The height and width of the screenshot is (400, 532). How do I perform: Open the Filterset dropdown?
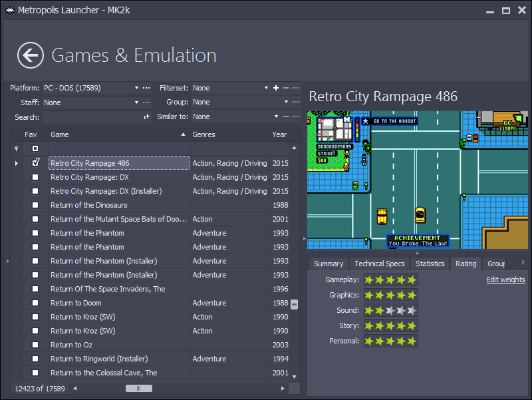266,88
